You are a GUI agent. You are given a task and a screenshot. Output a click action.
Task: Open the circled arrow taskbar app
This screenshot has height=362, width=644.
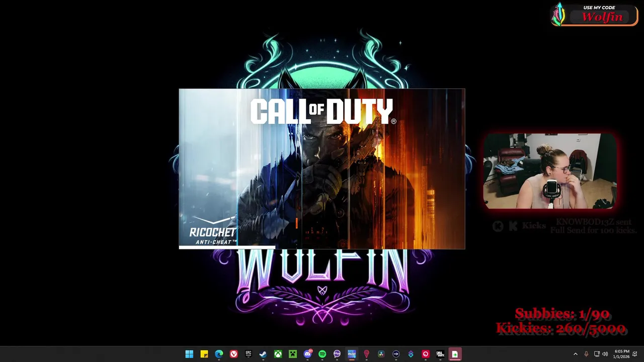[396, 354]
